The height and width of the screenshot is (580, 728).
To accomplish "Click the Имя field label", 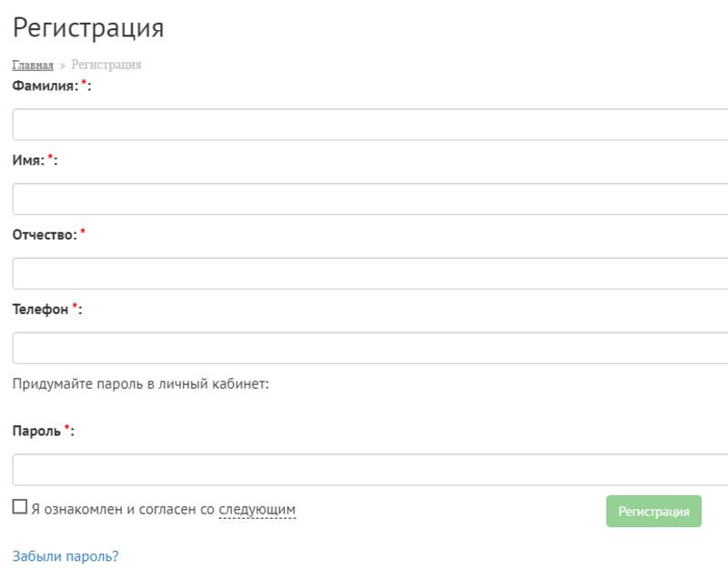I will (x=27, y=161).
